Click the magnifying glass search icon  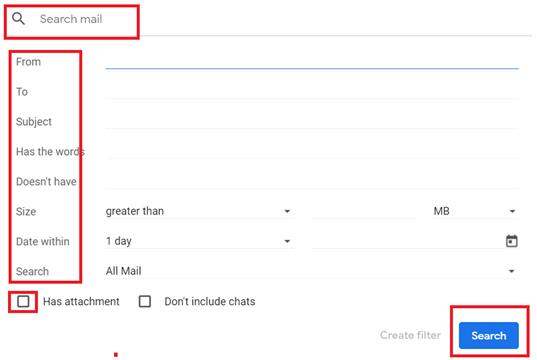tap(18, 18)
